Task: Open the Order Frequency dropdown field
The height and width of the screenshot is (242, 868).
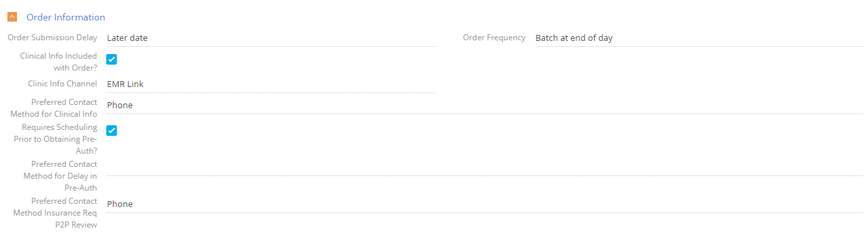Action: click(x=699, y=38)
